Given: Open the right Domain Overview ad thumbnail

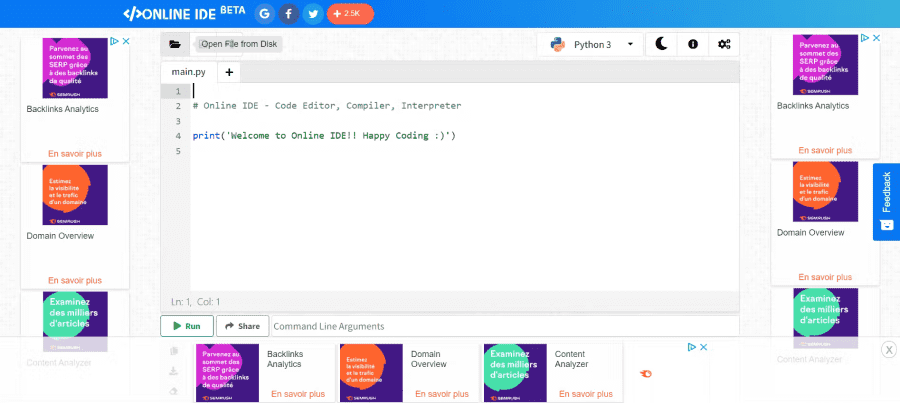Looking at the screenshot, I should pyautogui.click(x=825, y=192).
